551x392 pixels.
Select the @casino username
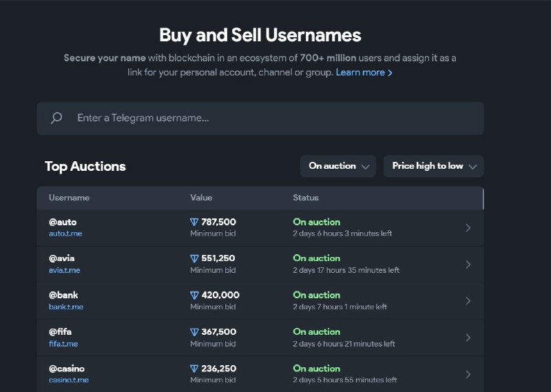67,369
